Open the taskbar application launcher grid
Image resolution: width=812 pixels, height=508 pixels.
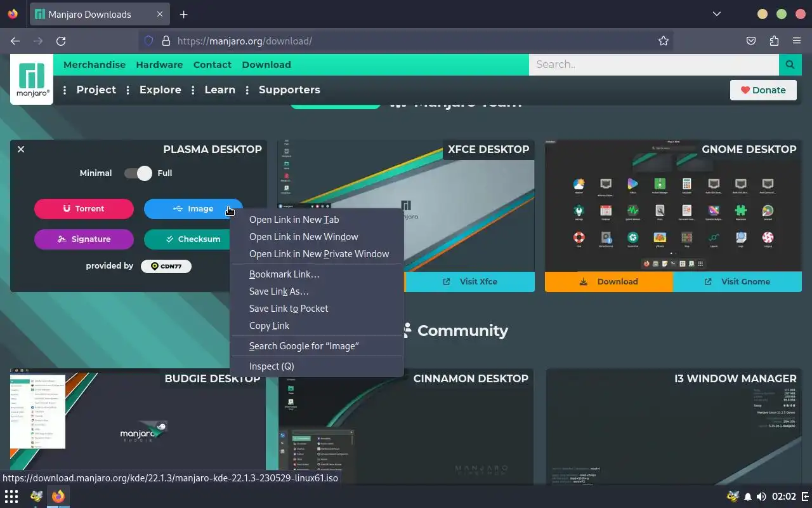click(11, 497)
